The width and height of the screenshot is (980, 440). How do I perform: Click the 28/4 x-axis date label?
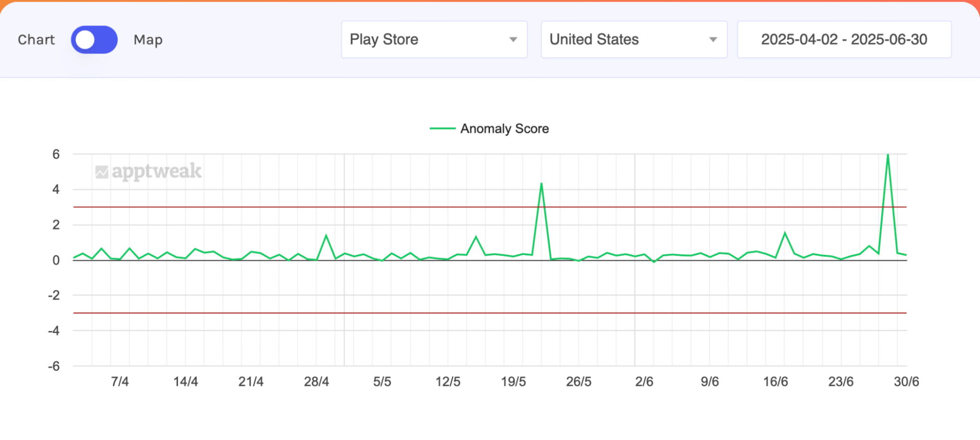316,381
